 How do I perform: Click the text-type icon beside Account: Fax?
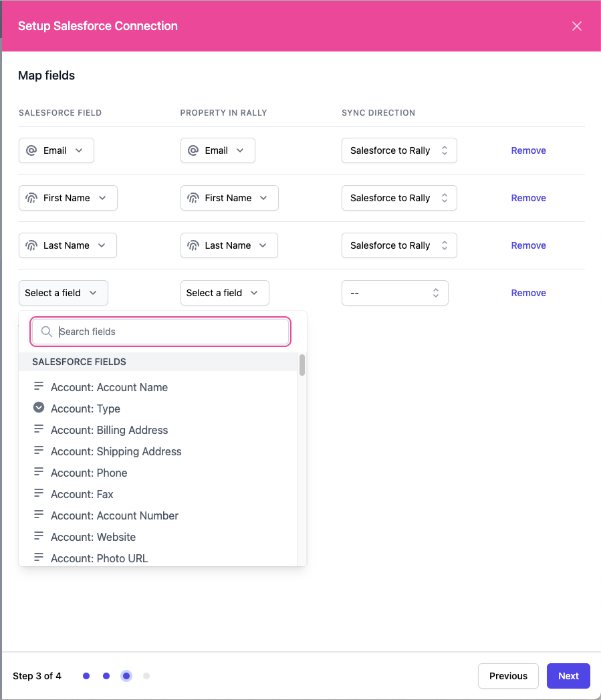[x=39, y=493]
